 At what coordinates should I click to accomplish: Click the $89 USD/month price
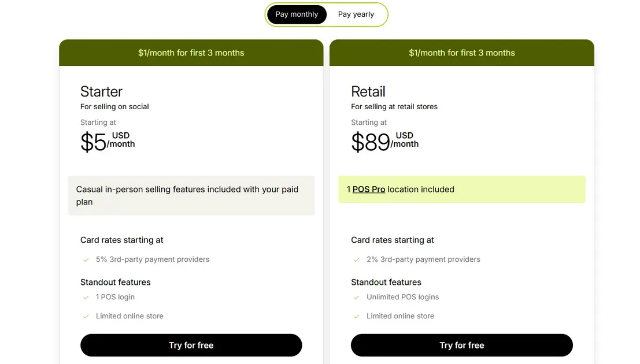(x=384, y=142)
